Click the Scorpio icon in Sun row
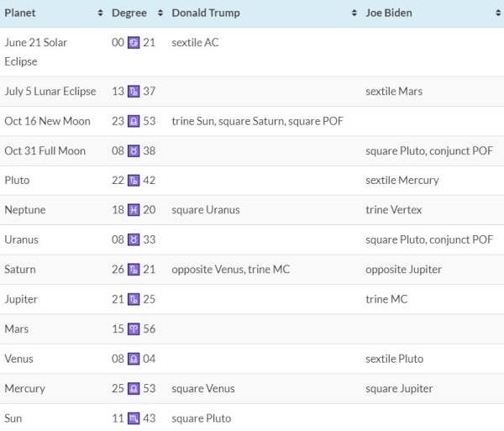This screenshot has height=431, width=504. pos(134,418)
